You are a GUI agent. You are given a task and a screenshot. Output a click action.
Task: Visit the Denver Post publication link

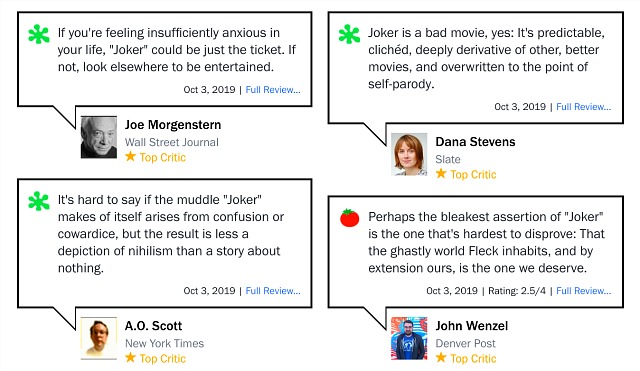click(x=465, y=344)
